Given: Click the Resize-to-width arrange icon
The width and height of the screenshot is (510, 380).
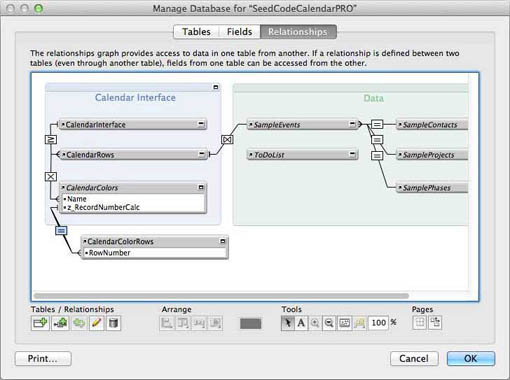Looking at the screenshot, I should tap(199, 323).
